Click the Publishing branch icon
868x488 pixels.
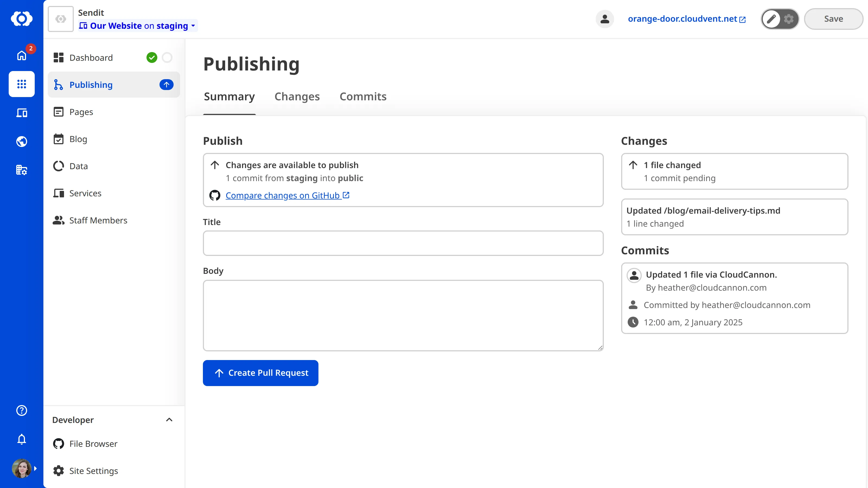coord(58,85)
